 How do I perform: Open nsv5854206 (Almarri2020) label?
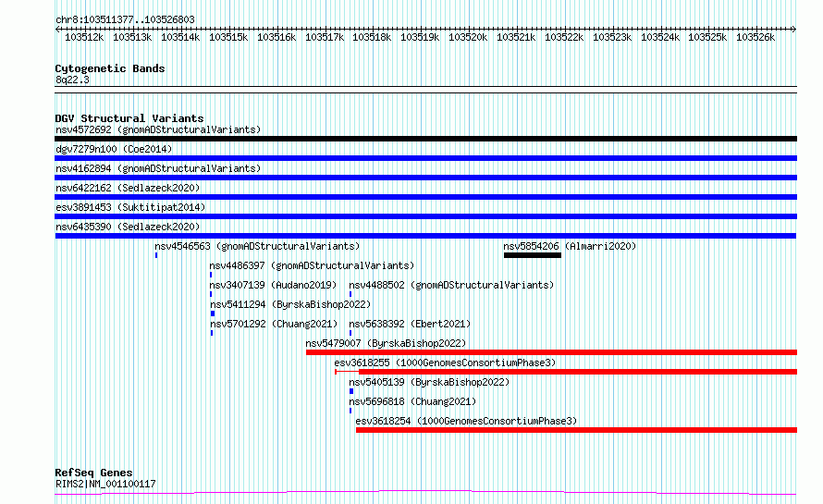pyautogui.click(x=570, y=246)
